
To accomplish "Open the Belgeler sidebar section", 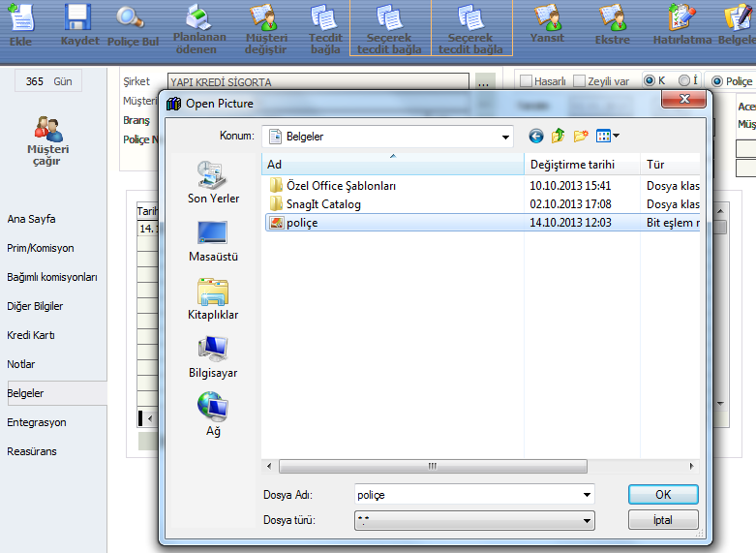I will pyautogui.click(x=25, y=393).
